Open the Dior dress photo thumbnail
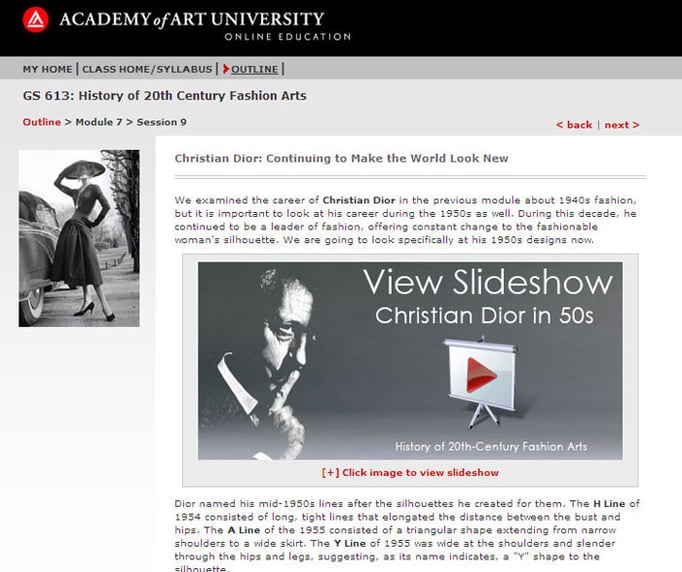Screen dimensions: 682x572 point(79,238)
